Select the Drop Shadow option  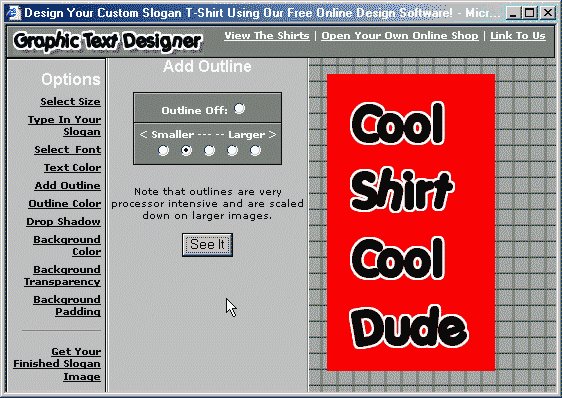pyautogui.click(x=63, y=221)
